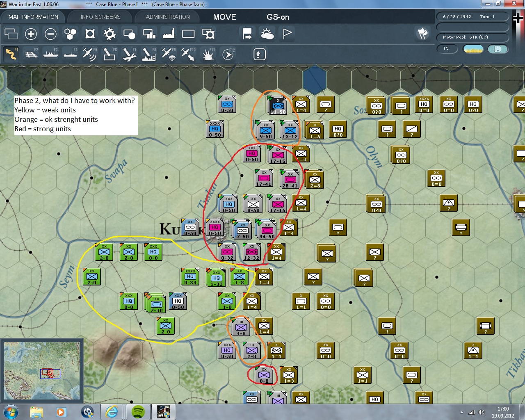Select the purple unit labeled 8-8
This screenshot has height=420, width=525.
point(264,375)
